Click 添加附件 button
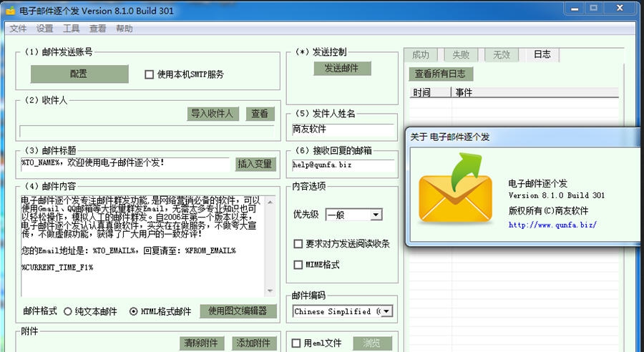Viewport: 644px width, 352px height. pos(254,343)
